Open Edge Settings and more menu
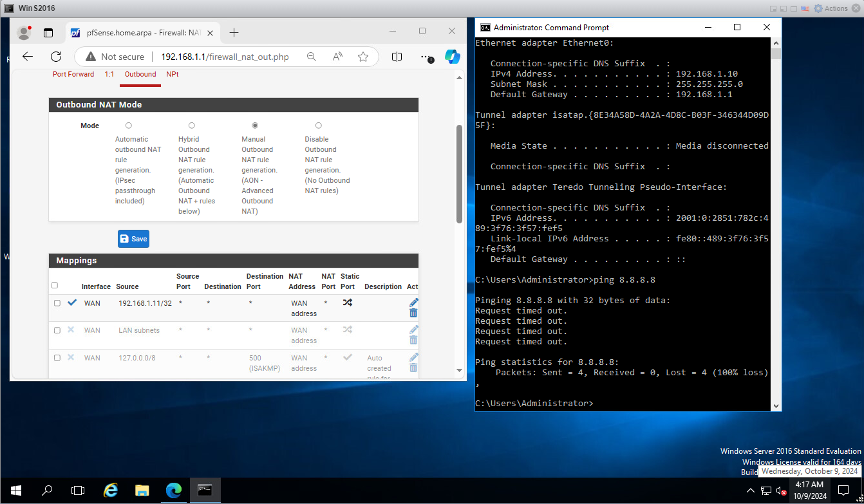 tap(427, 57)
